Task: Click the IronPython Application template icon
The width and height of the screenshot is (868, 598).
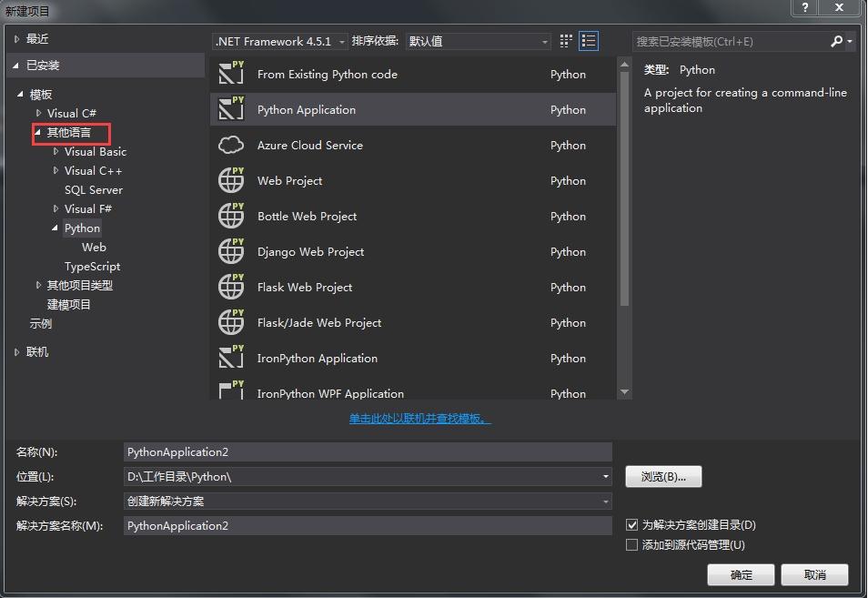Action: coord(231,358)
